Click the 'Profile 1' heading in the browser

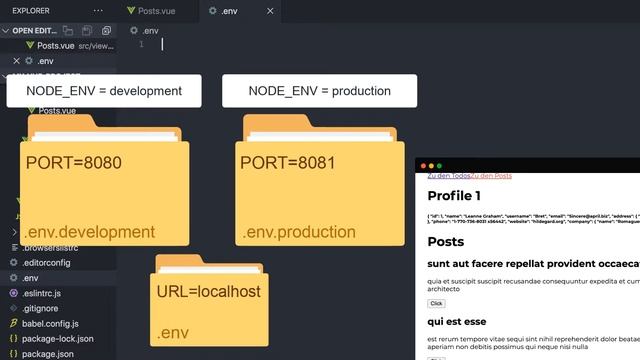454,196
